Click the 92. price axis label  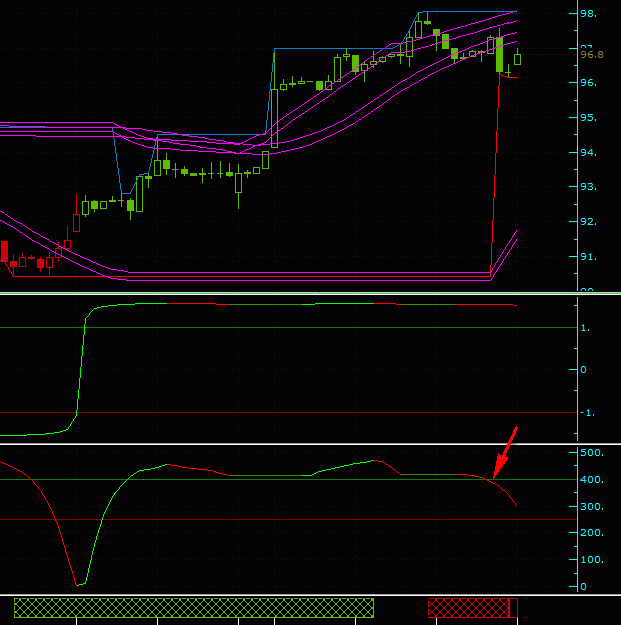588,222
